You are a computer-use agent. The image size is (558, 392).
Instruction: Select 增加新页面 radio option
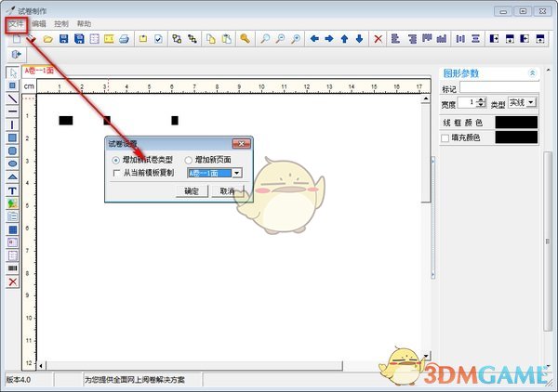click(188, 161)
